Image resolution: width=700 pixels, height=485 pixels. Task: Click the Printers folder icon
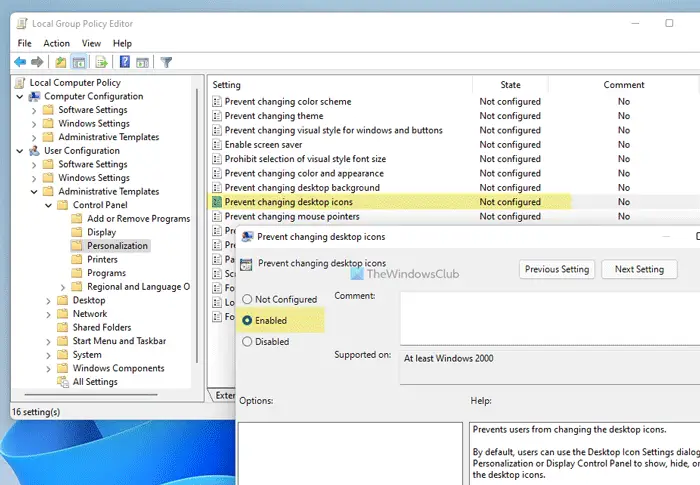(x=77, y=259)
